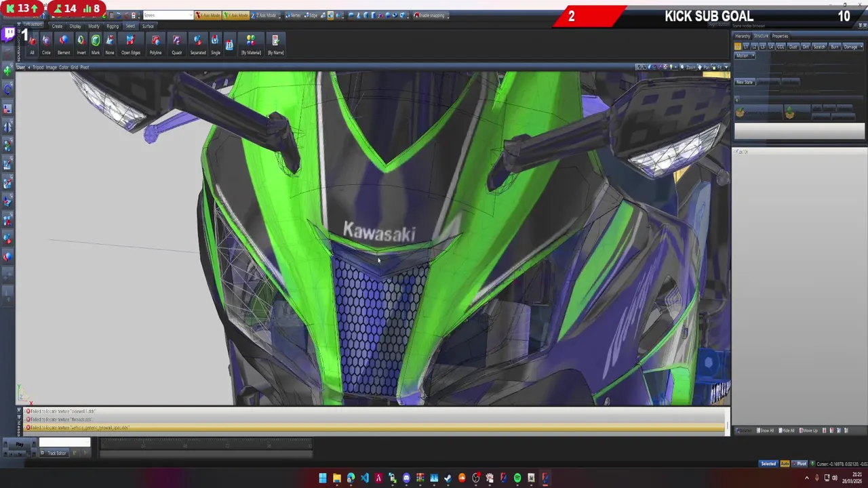This screenshot has height=488, width=868.
Task: Click viewport Pan button
Action: pos(705,67)
